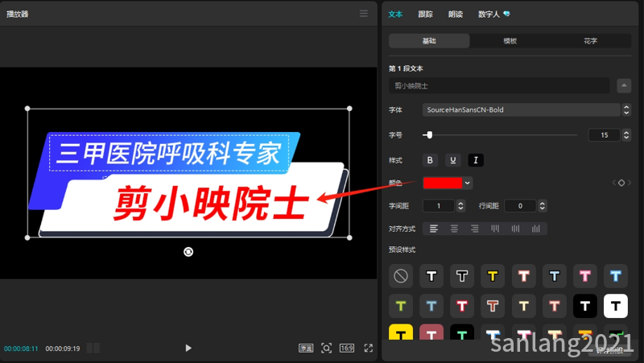Viewport: 644px width, 363px height.
Task: Click the font size value field showing 15
Action: click(x=605, y=134)
